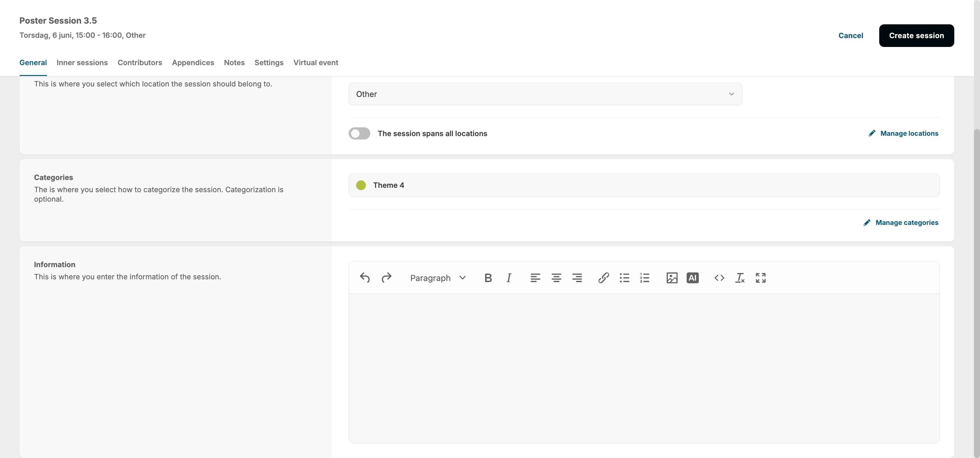Click inside the information text area
This screenshot has width=980, height=458.
pyautogui.click(x=644, y=368)
